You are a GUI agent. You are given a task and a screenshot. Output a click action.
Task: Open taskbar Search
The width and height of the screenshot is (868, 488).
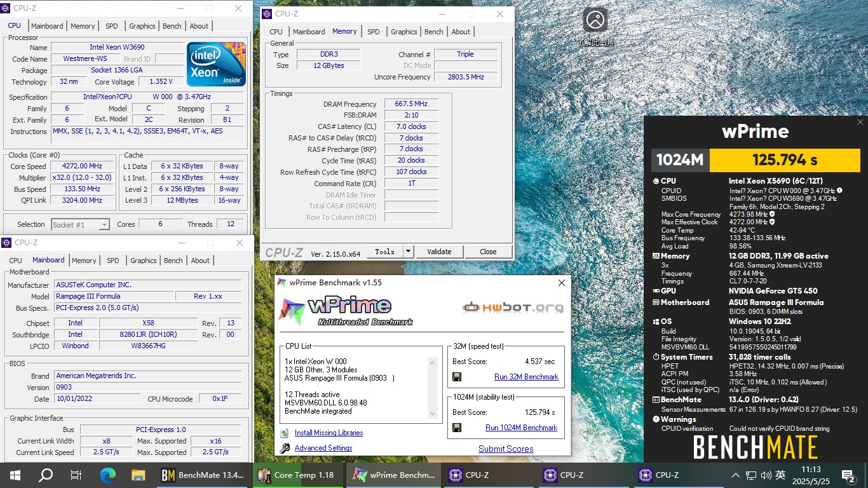pyautogui.click(x=46, y=475)
